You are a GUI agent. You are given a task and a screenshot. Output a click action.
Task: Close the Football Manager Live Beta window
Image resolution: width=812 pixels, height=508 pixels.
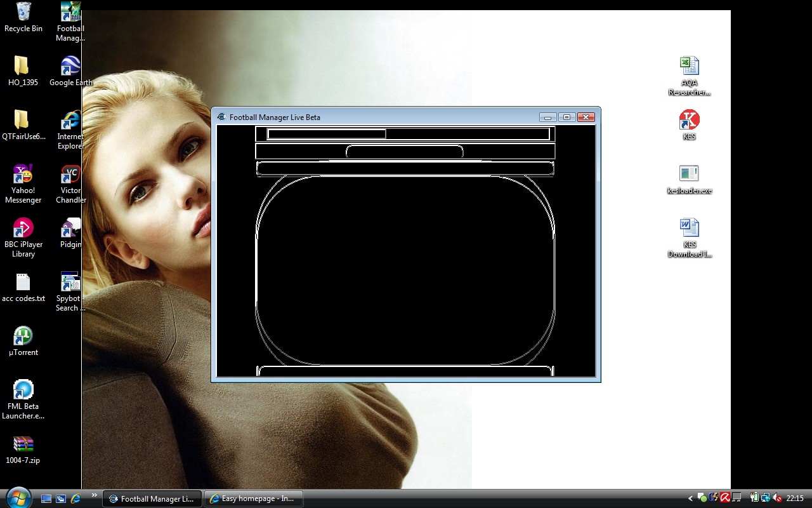[586, 117]
